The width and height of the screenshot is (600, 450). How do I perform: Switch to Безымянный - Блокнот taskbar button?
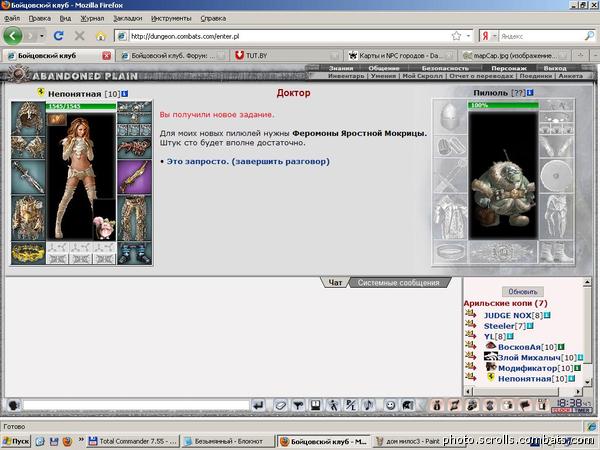[x=228, y=441]
